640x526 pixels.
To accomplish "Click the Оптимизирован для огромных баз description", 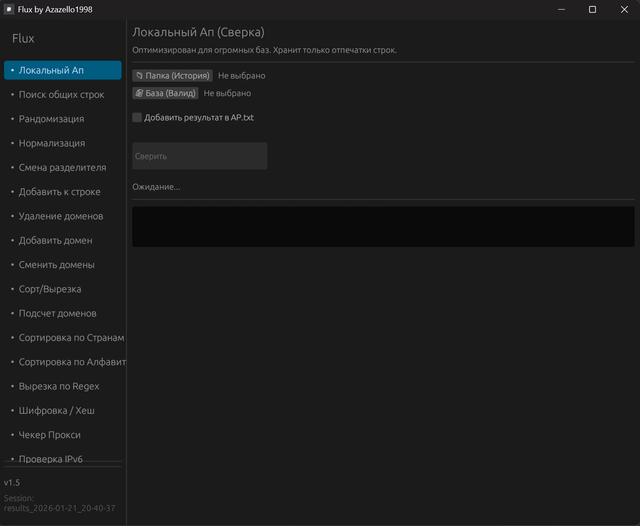I will click(x=264, y=50).
